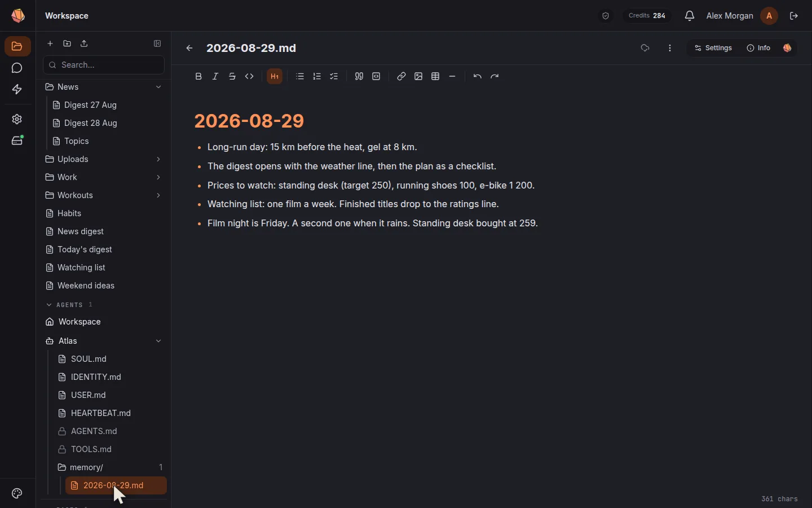Open the chat section in the left rail
This screenshot has height=508, width=812.
click(x=17, y=68)
